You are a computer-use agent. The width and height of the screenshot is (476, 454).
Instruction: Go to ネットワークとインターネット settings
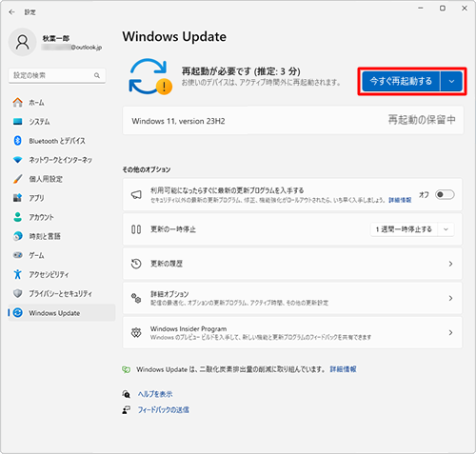pyautogui.click(x=62, y=160)
